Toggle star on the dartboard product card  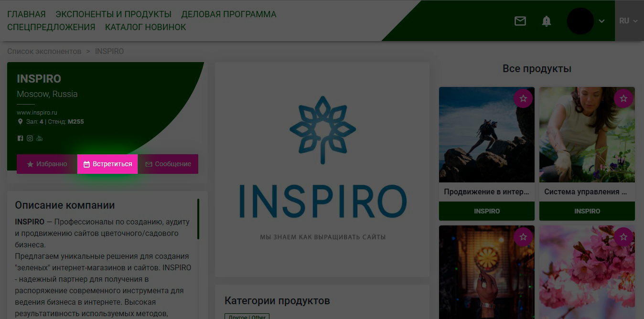pos(523,237)
